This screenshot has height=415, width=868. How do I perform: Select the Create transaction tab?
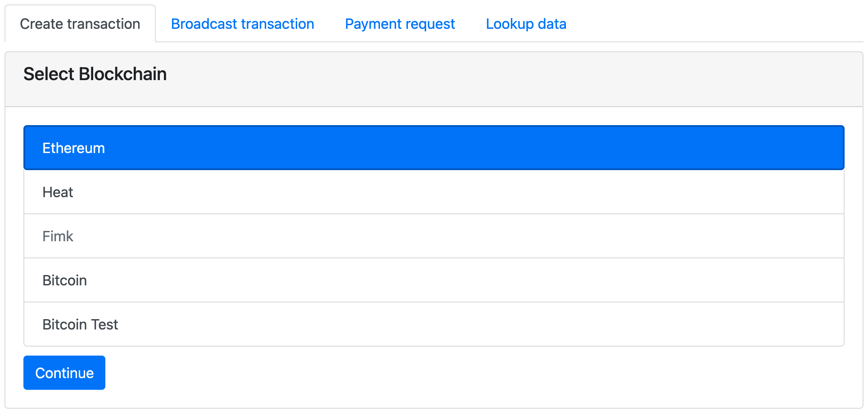[80, 24]
